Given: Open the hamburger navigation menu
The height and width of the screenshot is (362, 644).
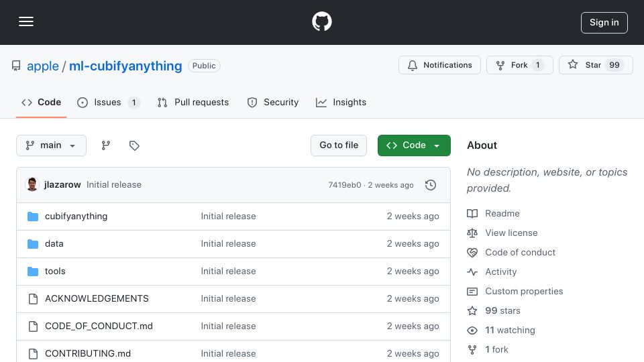Looking at the screenshot, I should click(x=26, y=21).
